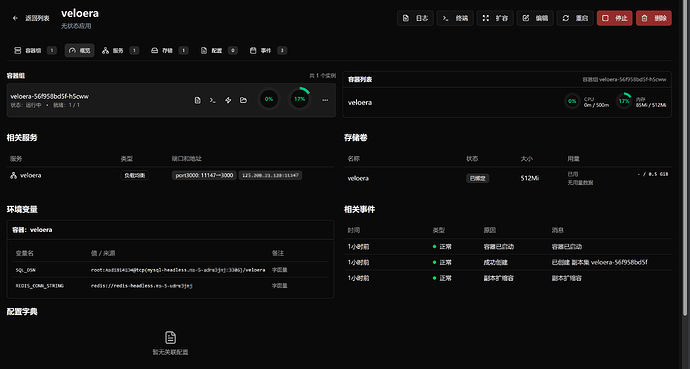
Task: Open the 存储 storage tab
Action: (169, 51)
